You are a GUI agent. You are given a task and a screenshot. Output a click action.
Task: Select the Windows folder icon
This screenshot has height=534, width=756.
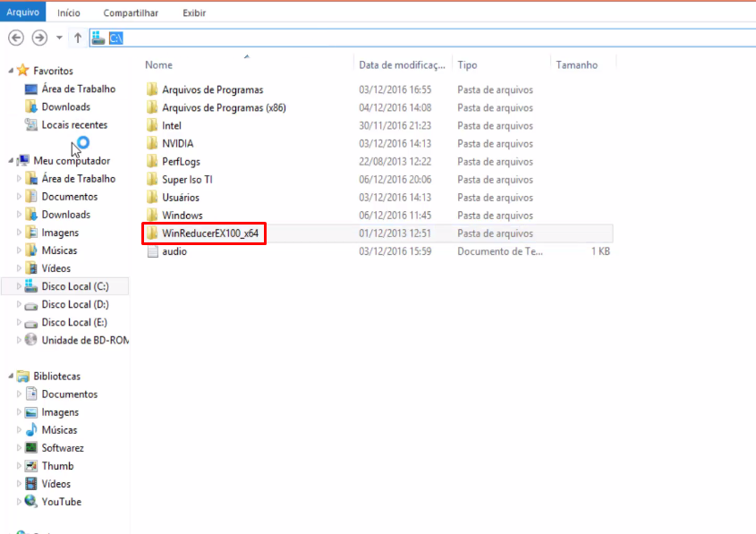[x=152, y=215]
